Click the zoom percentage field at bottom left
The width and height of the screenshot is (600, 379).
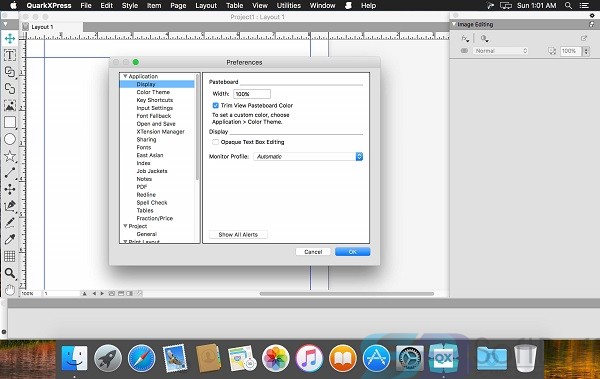coord(30,294)
